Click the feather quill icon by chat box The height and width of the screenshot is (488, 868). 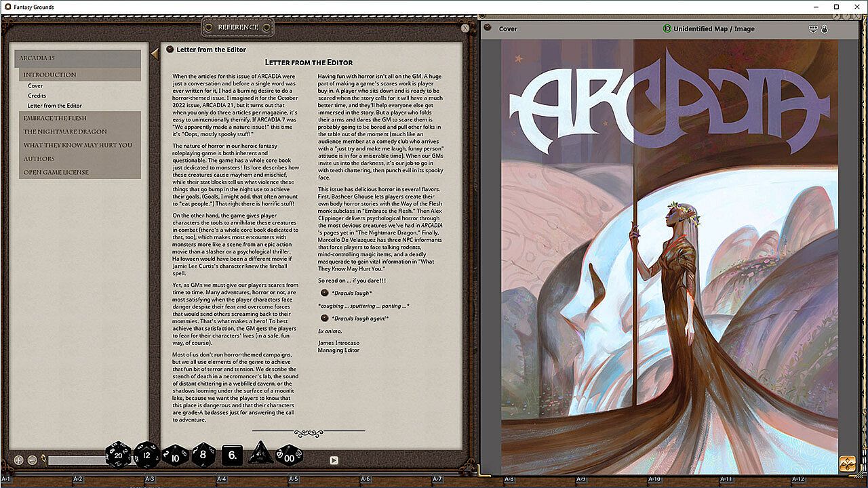pos(43,460)
